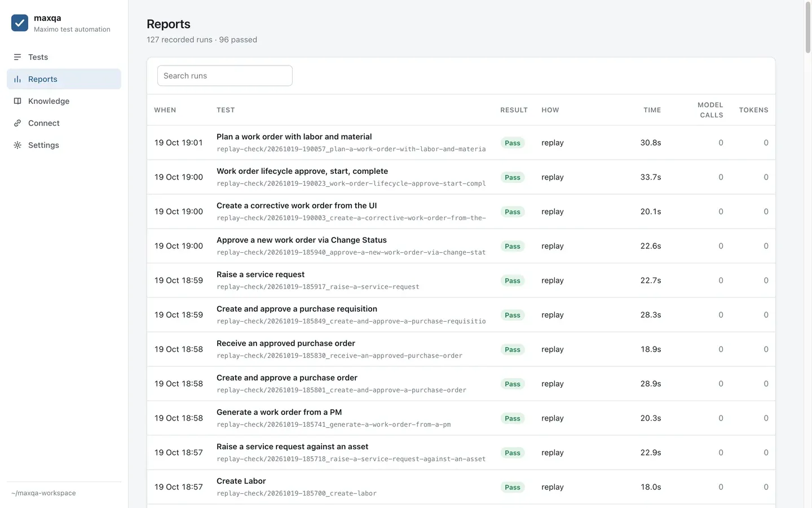812x508 pixels.
Task: Sort by the WHEN column header
Action: 165,110
